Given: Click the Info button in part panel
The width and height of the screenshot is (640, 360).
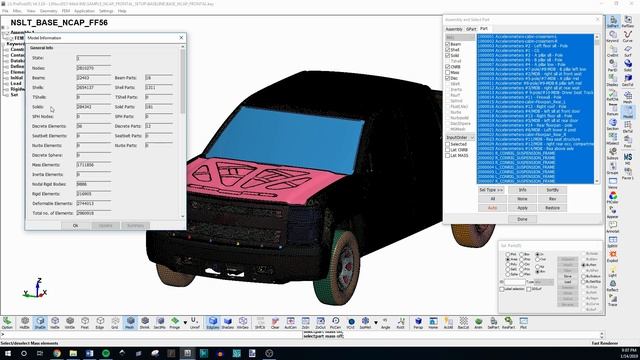Looking at the screenshot, I should (x=522, y=190).
